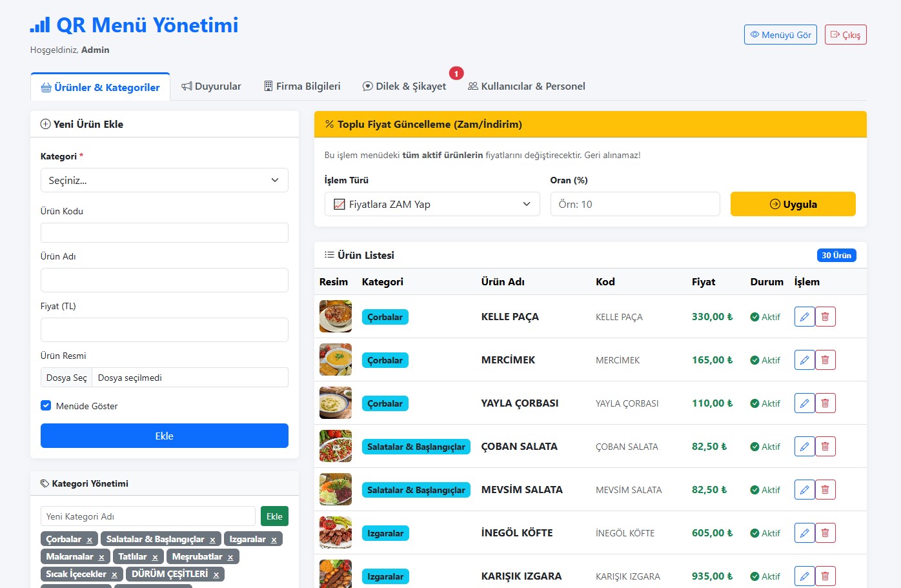
Task: Switch to the Duyurular tab
Action: coord(211,86)
